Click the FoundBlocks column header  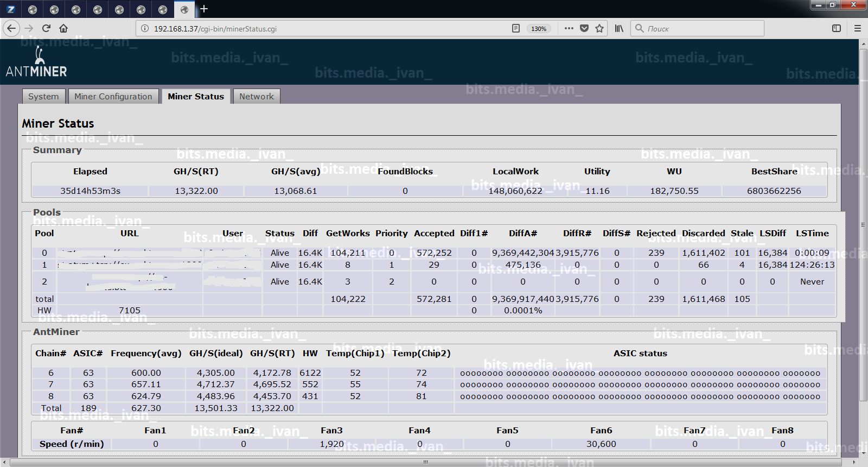[405, 172]
